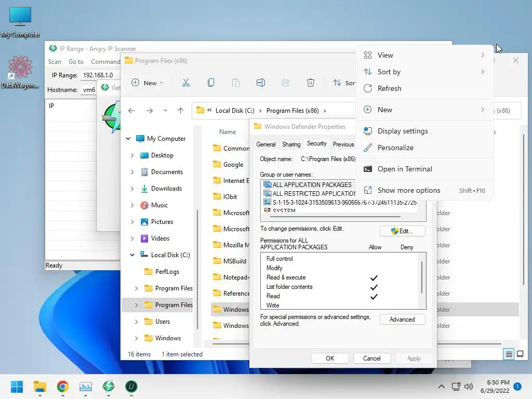Open the performance monitor taskbar icon
The image size is (532, 399).
(x=86, y=387)
